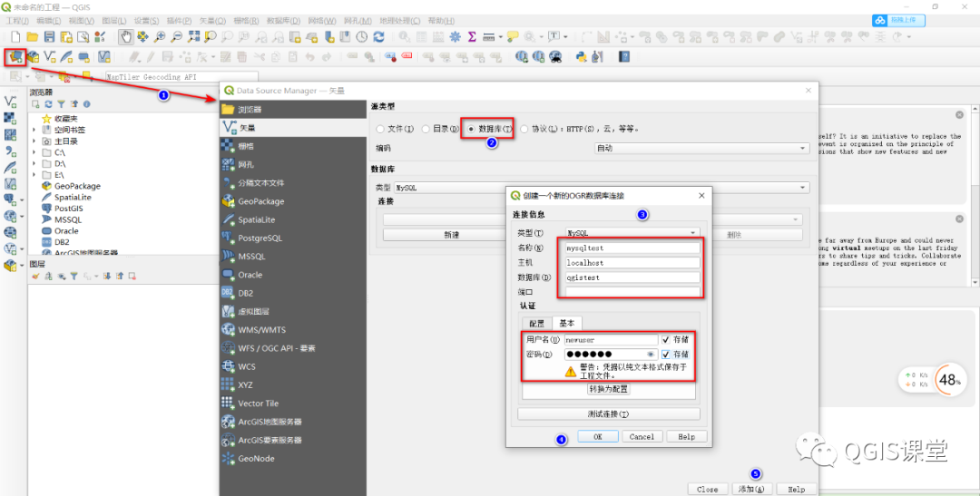
Task: Select the 数据库 source type radio button
Action: 471,129
